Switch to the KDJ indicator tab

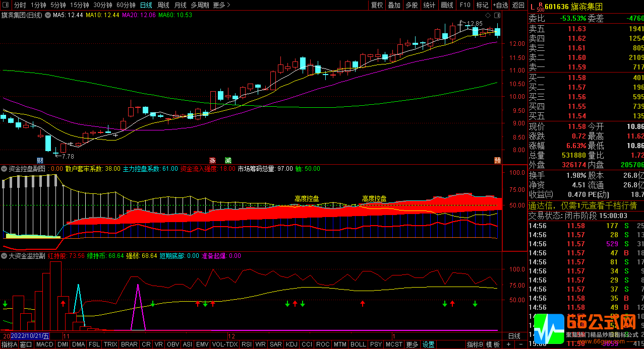point(291,345)
